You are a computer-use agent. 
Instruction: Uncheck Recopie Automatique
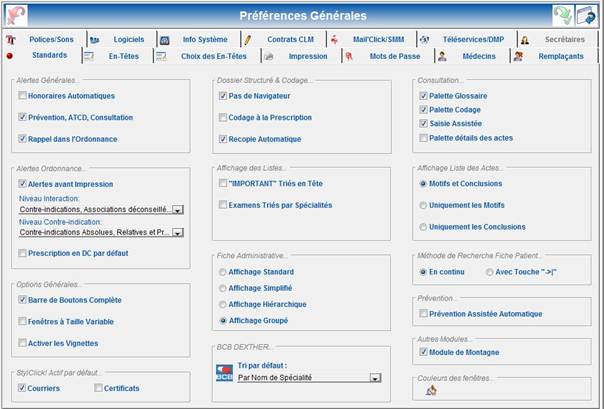[x=223, y=139]
